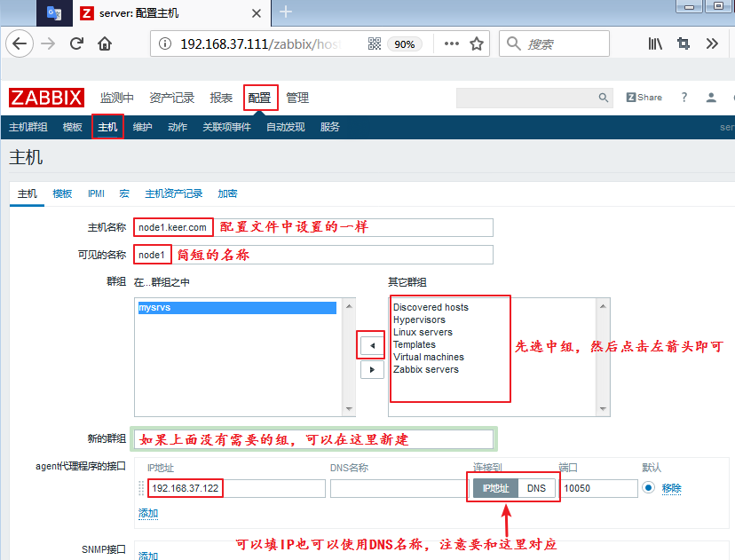Click the browser forward arrow

click(x=48, y=43)
